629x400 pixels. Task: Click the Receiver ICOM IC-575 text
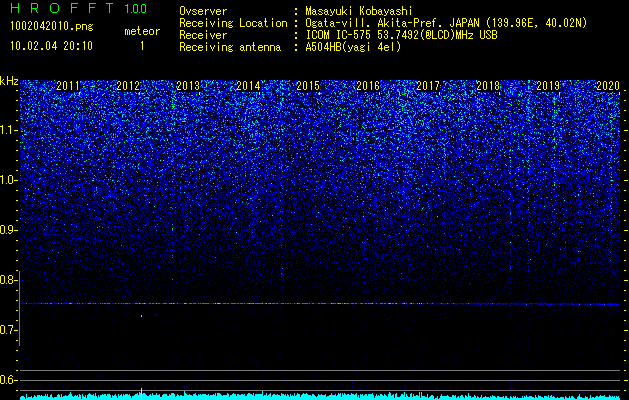pyautogui.click(x=401, y=35)
